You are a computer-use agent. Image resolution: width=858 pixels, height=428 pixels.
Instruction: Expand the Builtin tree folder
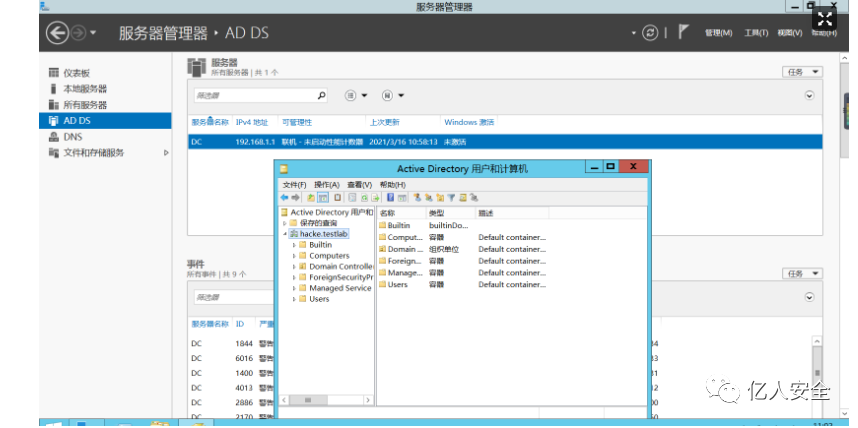click(x=294, y=245)
